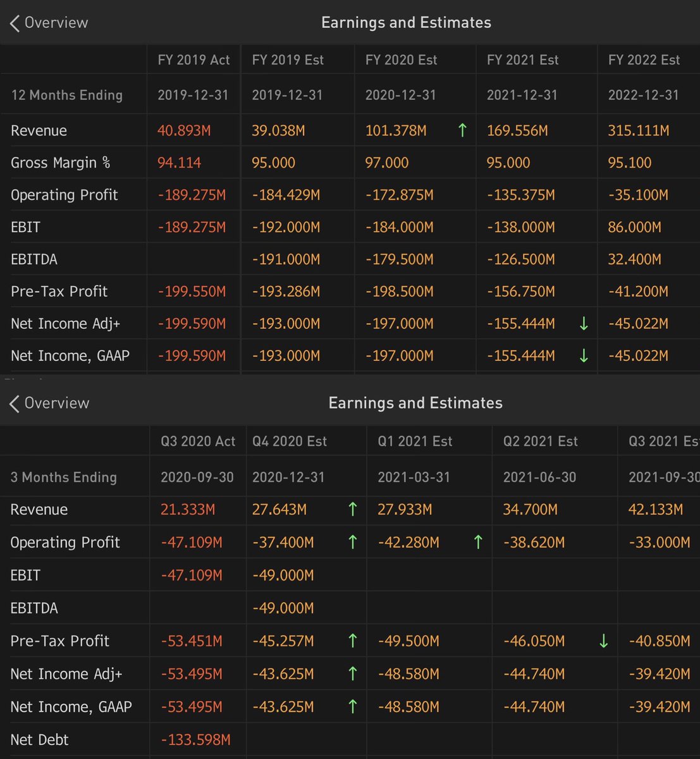Click the period end date 2022-12-31

click(x=643, y=96)
